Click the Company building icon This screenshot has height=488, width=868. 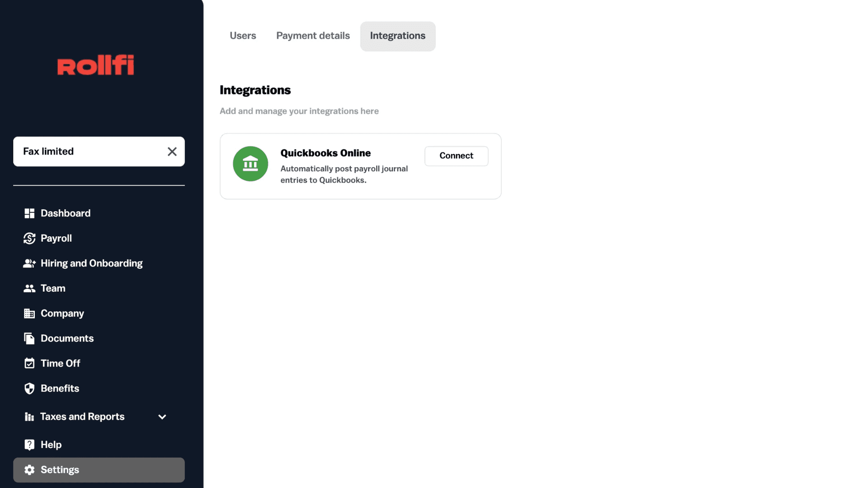coord(29,314)
